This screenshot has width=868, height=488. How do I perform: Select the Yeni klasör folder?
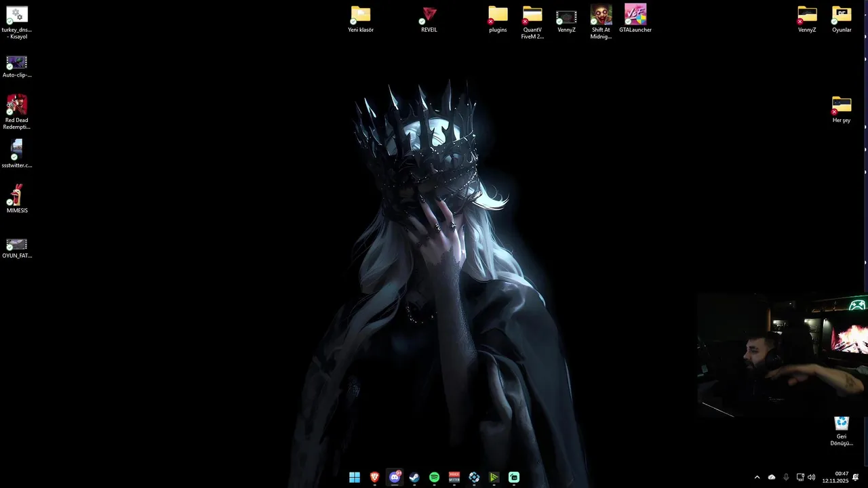pyautogui.click(x=361, y=20)
